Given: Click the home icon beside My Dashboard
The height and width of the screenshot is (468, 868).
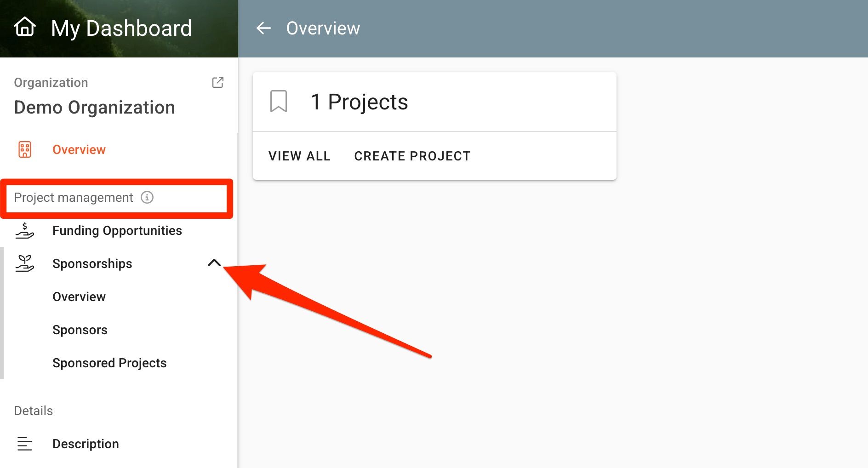Looking at the screenshot, I should [x=25, y=27].
